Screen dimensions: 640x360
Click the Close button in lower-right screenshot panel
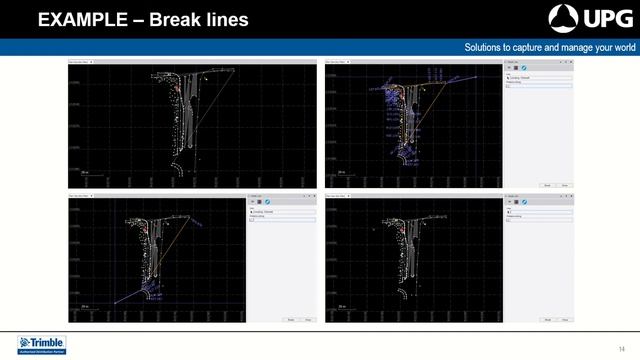pos(565,320)
